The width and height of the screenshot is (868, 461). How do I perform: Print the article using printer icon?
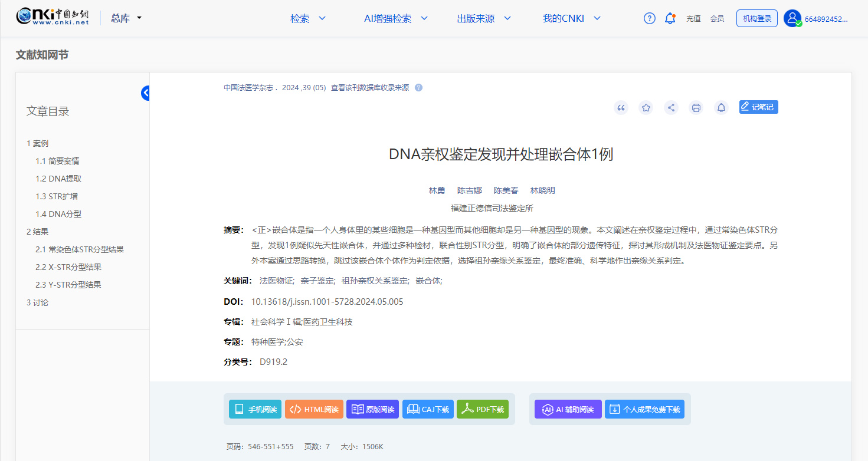pyautogui.click(x=696, y=107)
